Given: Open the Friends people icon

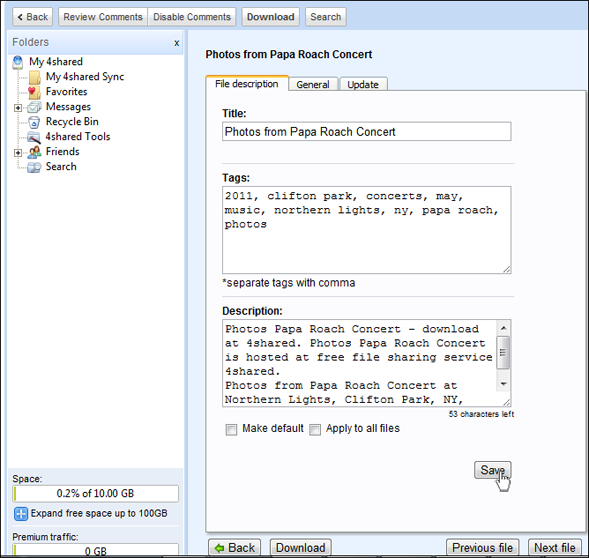Looking at the screenshot, I should (x=34, y=152).
